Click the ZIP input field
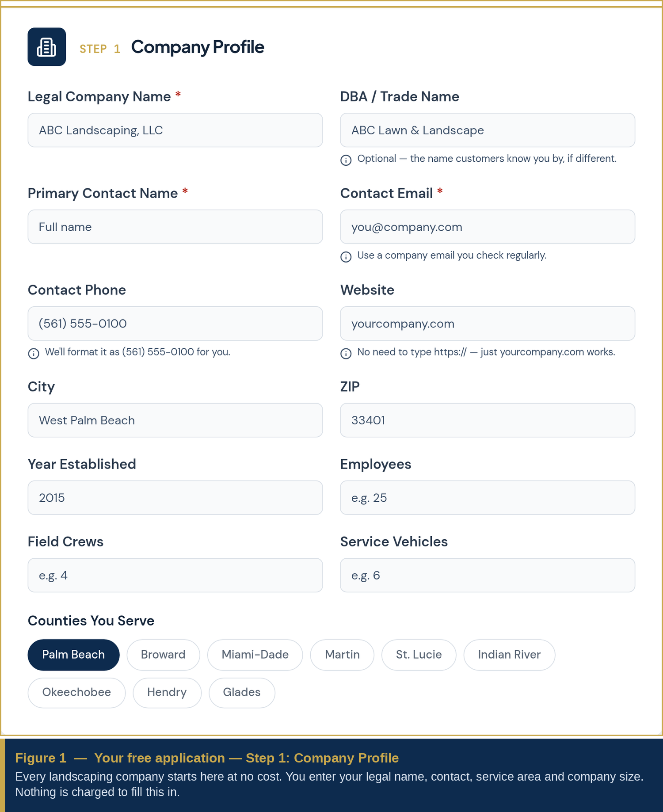The image size is (663, 812). 488,420
